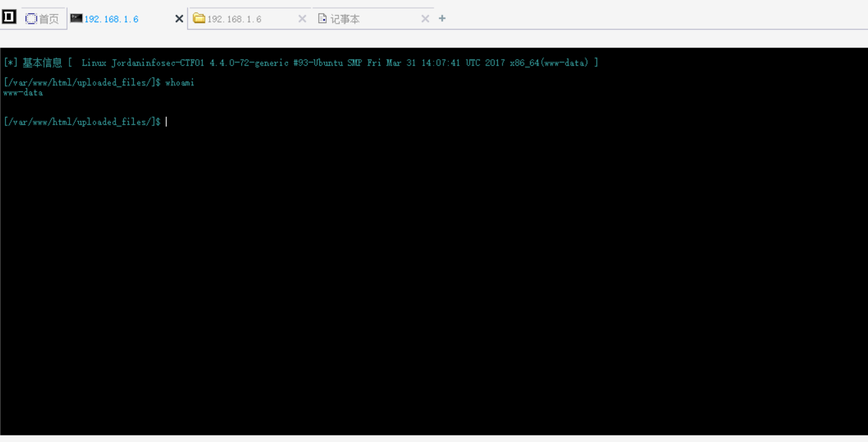Switch to the 192.168.1.6 file manager tab
Viewport: 868px width, 442px height.
[234, 19]
